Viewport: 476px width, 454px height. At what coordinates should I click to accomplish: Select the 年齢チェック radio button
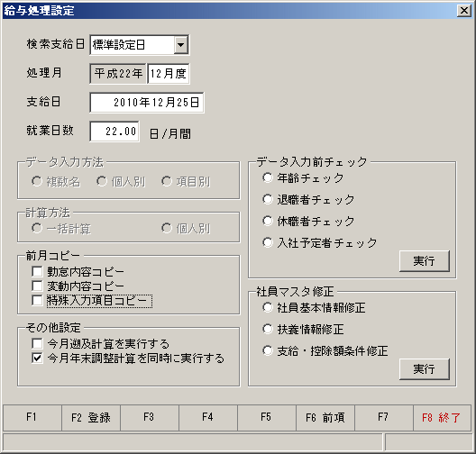268,177
